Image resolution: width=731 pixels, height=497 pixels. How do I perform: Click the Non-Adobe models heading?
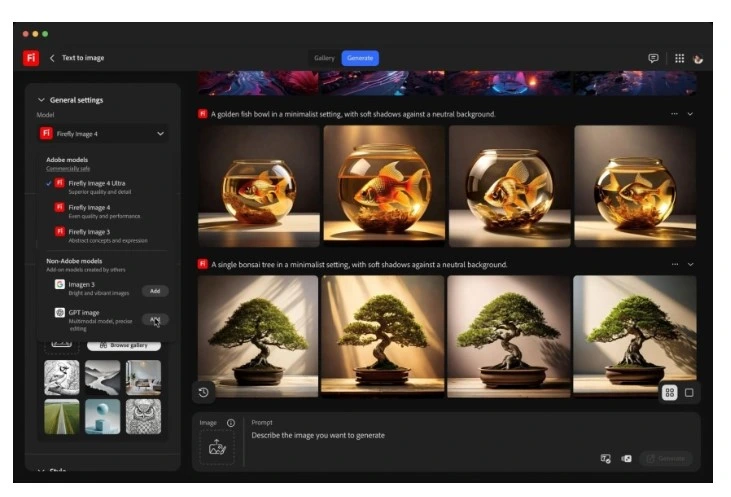pyautogui.click(x=74, y=261)
